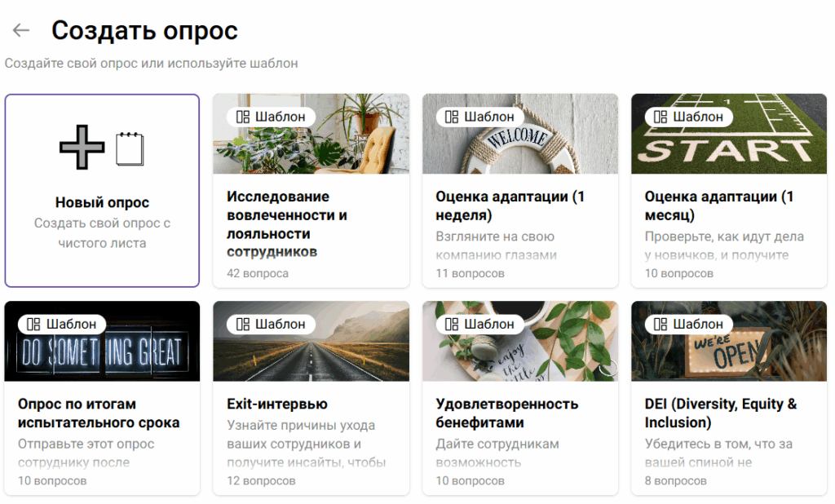Click the "Шаблон" badge on the Exit-интервью card
Image resolution: width=835 pixels, height=504 pixels.
(272, 324)
